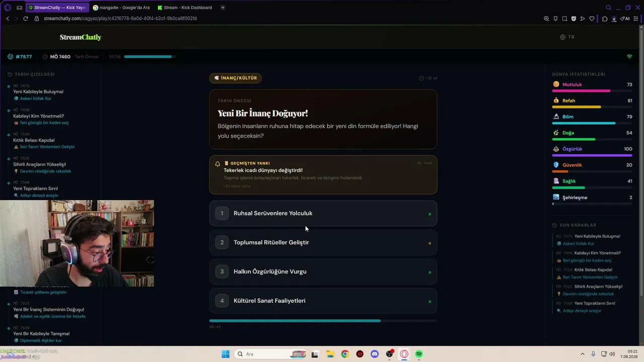Viewport: 644px width, 362px height.
Task: Click the 33/36 round progress bar
Action: coord(149,57)
